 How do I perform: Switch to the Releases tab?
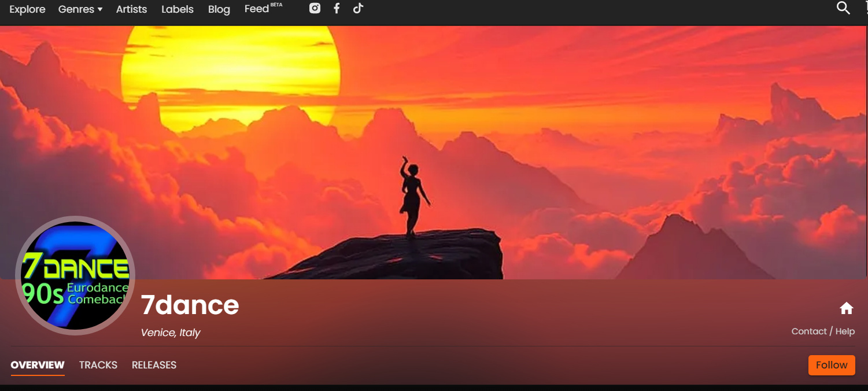154,365
